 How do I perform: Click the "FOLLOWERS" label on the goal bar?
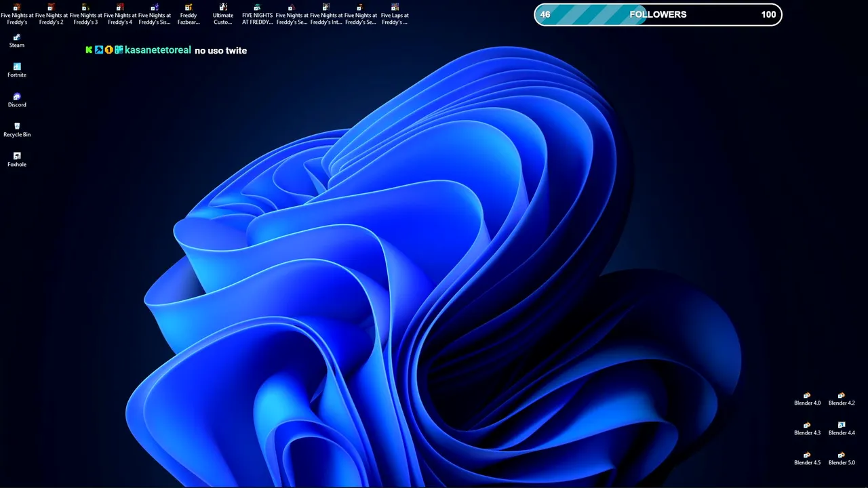(x=658, y=14)
